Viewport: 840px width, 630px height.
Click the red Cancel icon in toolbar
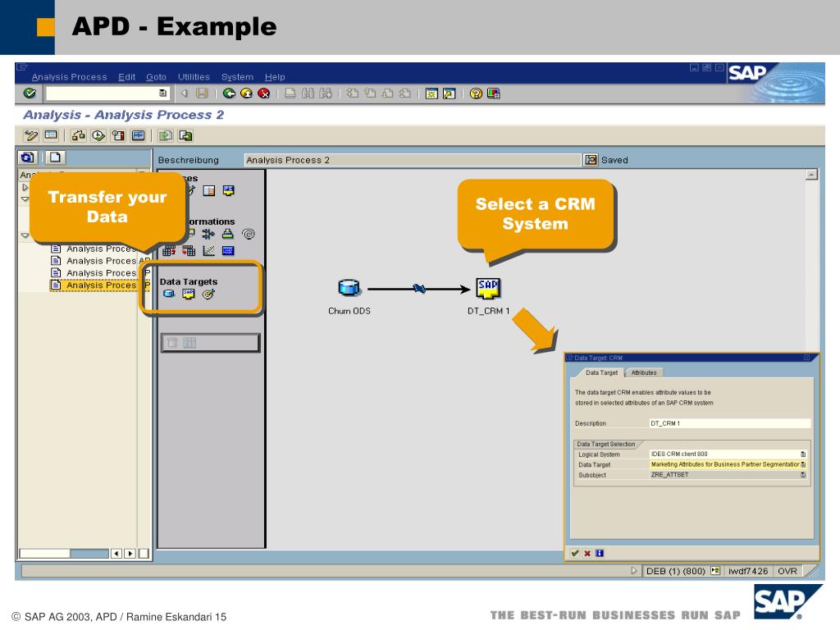(x=263, y=94)
